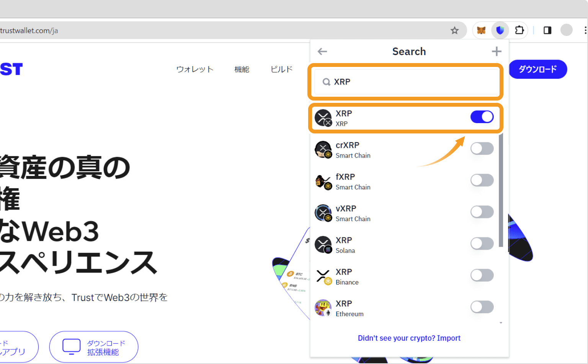The image size is (588, 364).
Task: Disable the XRP native coin toggle
Action: pos(482,117)
